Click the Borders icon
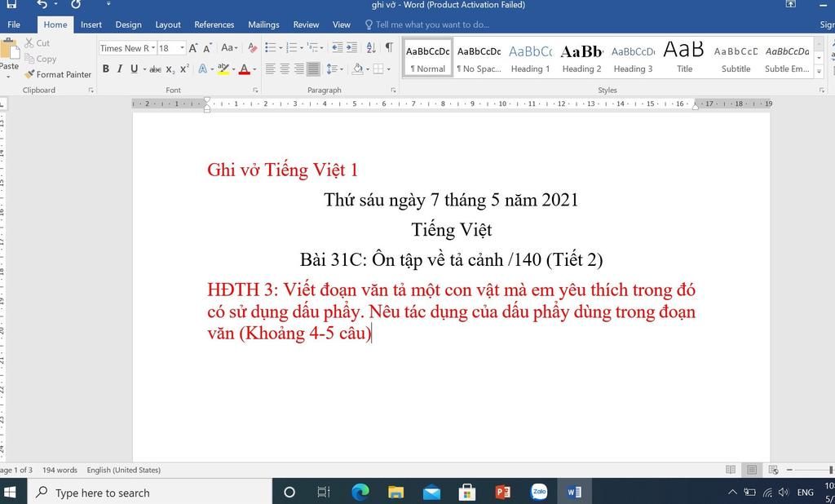Screen dimensions: 835x504 click(x=378, y=69)
